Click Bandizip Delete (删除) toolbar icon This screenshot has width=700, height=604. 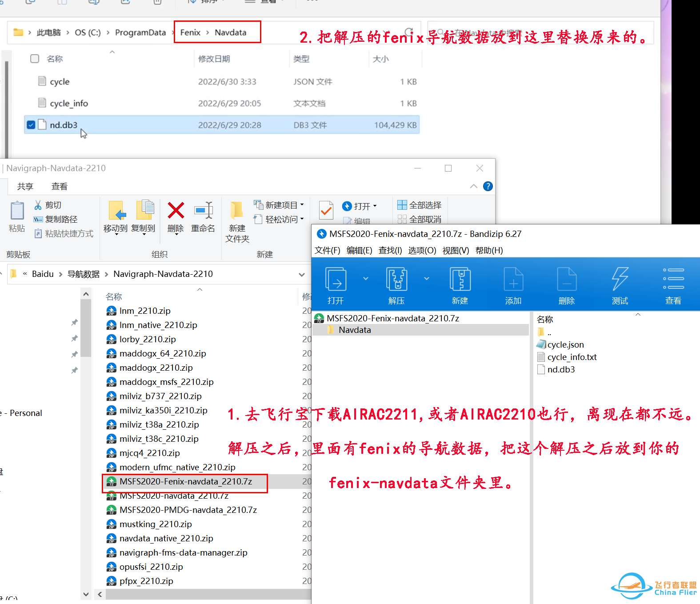(567, 279)
